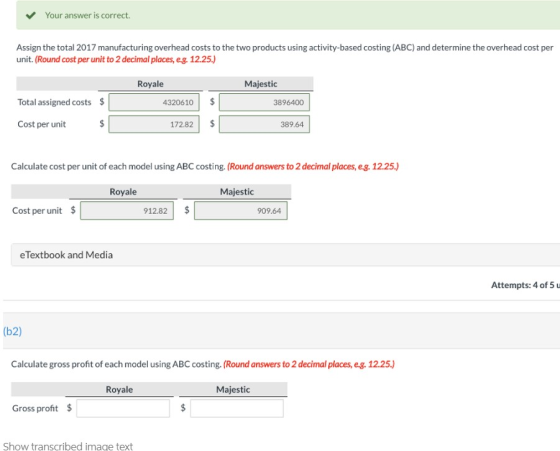The height and width of the screenshot is (451, 560).
Task: Click the 'Assign the total 2017 manufacturing overhead' instruction
Action: click(x=285, y=53)
